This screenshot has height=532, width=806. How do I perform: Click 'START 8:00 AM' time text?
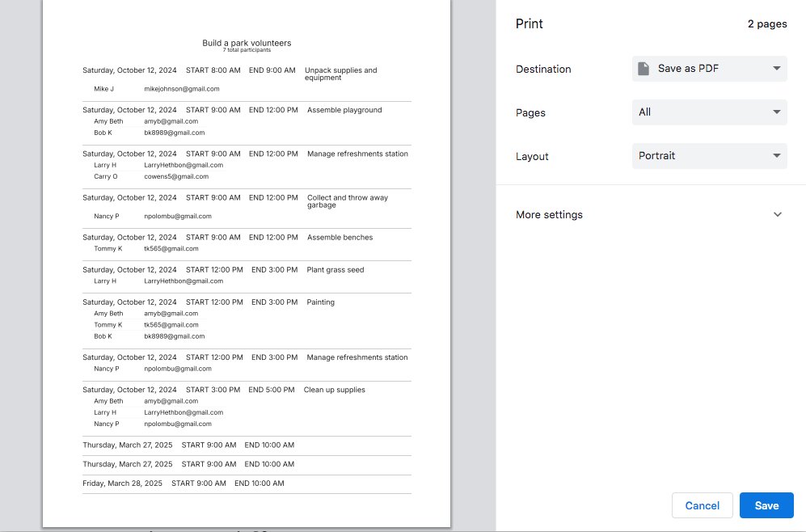213,70
